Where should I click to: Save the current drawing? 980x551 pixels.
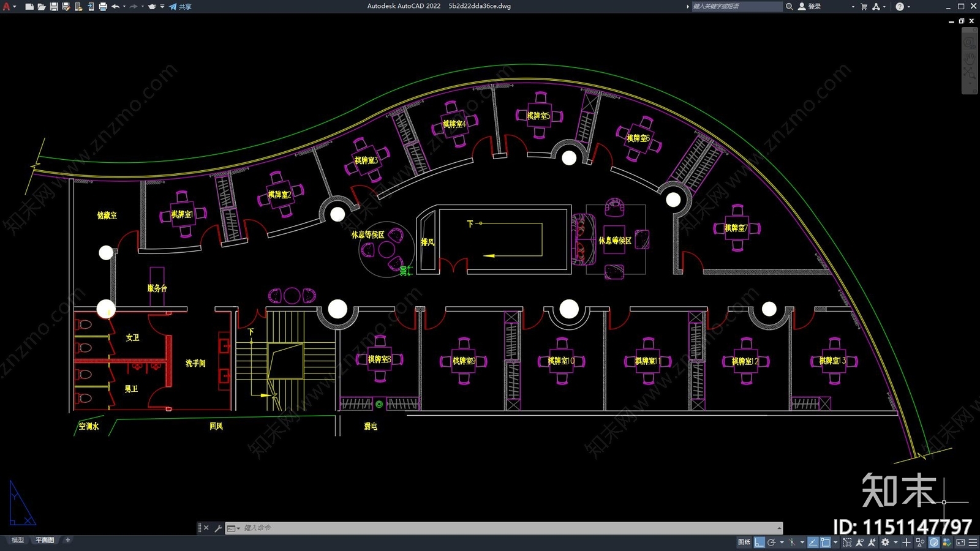pyautogui.click(x=54, y=6)
